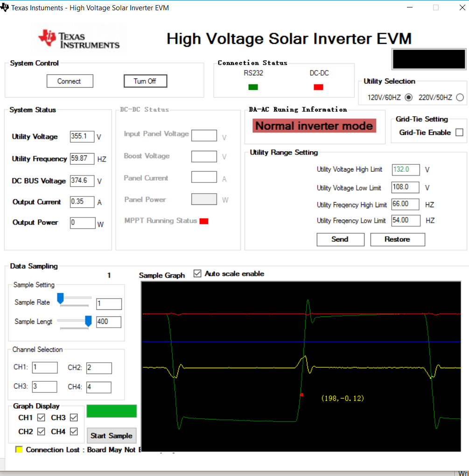Click the DC BUS Voltage reading 374.6
Image resolution: width=469 pixels, height=476 pixels.
coord(82,181)
